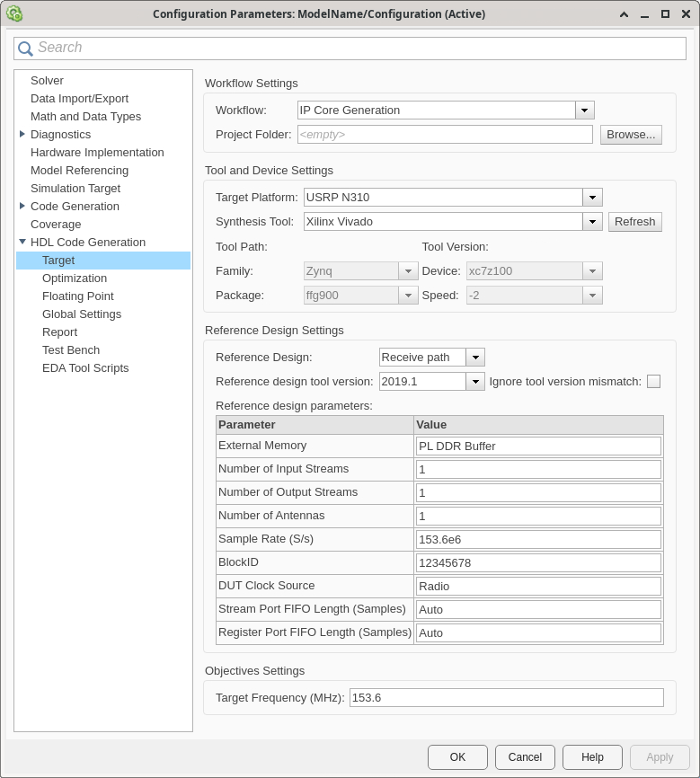Select Test Bench in the sidebar
This screenshot has width=700, height=778.
pos(71,350)
